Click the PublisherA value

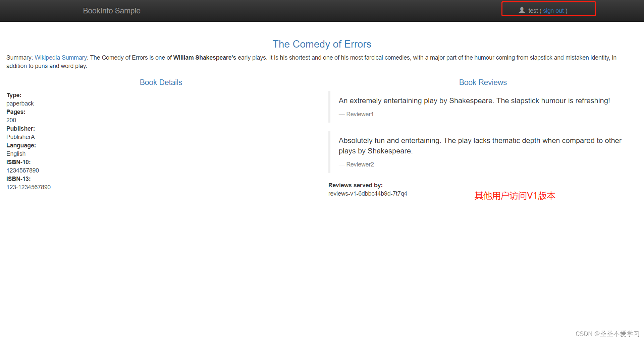tap(20, 137)
